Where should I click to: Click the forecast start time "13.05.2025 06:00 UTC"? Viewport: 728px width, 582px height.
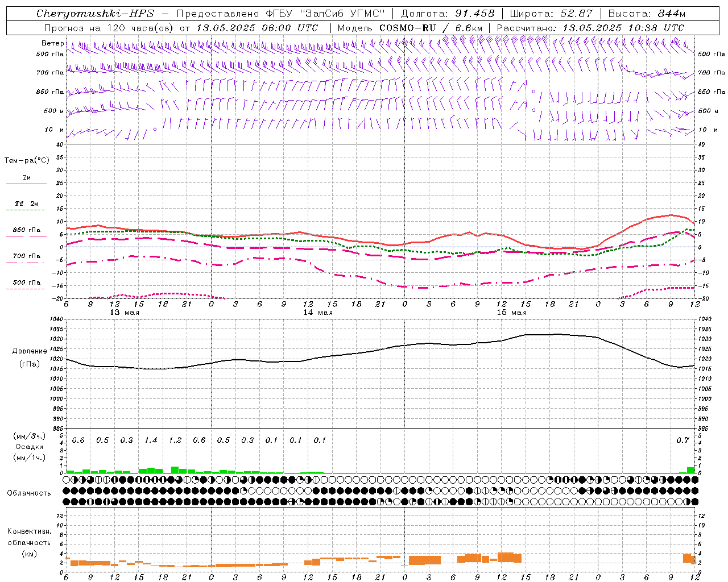coord(257,28)
